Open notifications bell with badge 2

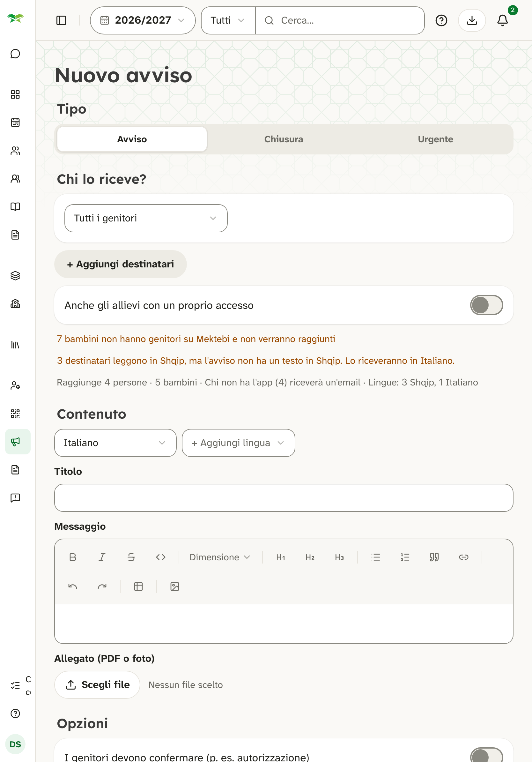point(502,20)
